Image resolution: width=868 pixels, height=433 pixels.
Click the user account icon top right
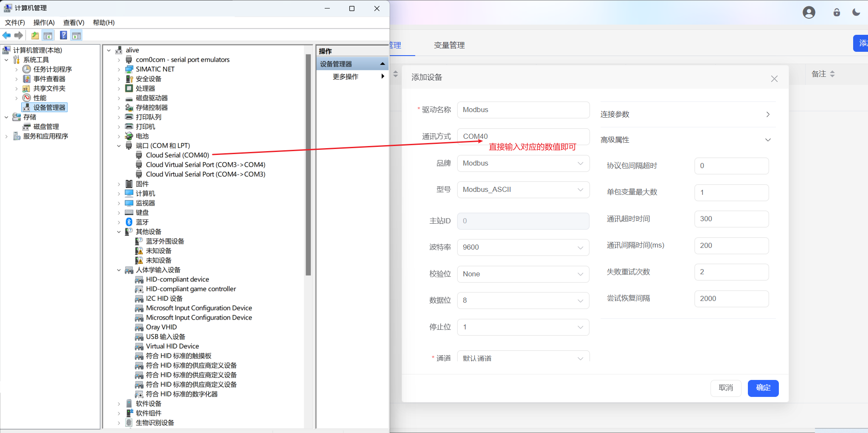(x=809, y=12)
